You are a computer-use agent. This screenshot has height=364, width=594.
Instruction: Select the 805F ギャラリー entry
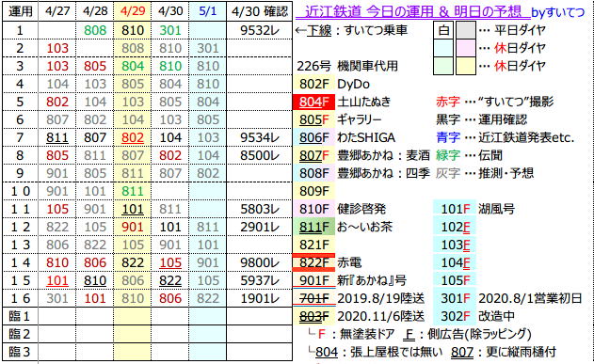click(338, 119)
